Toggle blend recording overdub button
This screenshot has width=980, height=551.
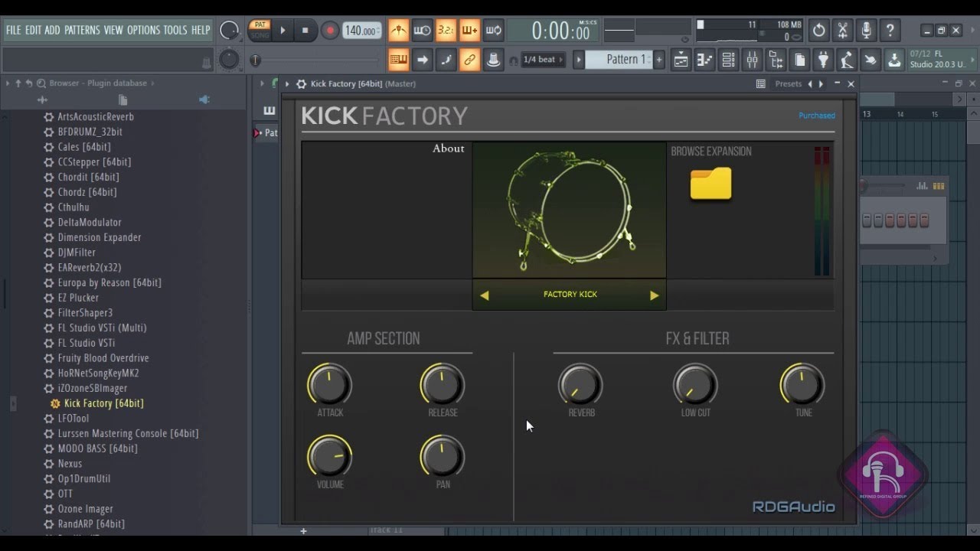pos(469,31)
